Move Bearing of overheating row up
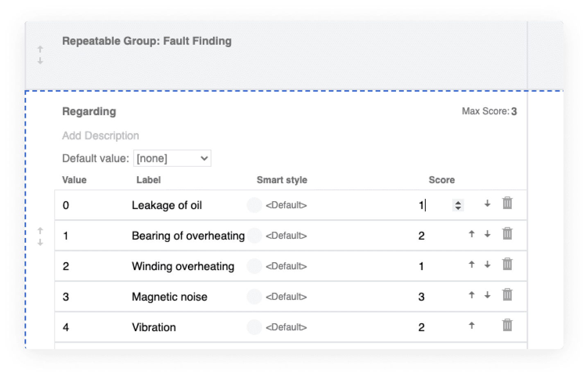The image size is (588, 377). tap(472, 234)
